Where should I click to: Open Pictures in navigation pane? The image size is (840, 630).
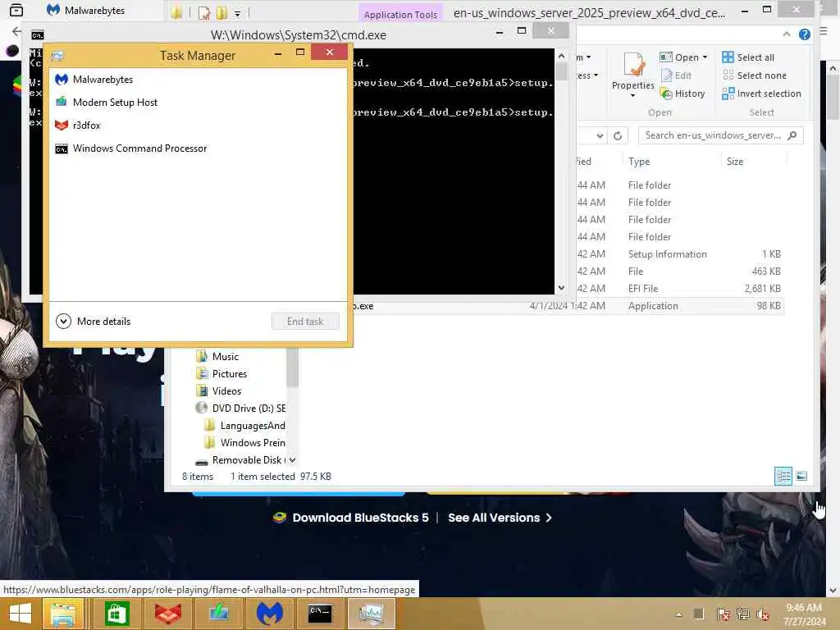pos(230,374)
